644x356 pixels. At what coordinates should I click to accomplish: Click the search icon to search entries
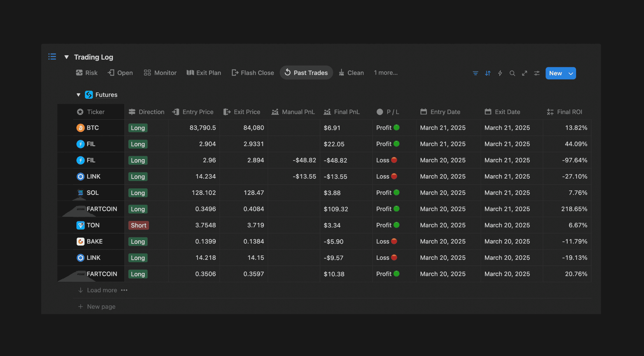pyautogui.click(x=512, y=73)
